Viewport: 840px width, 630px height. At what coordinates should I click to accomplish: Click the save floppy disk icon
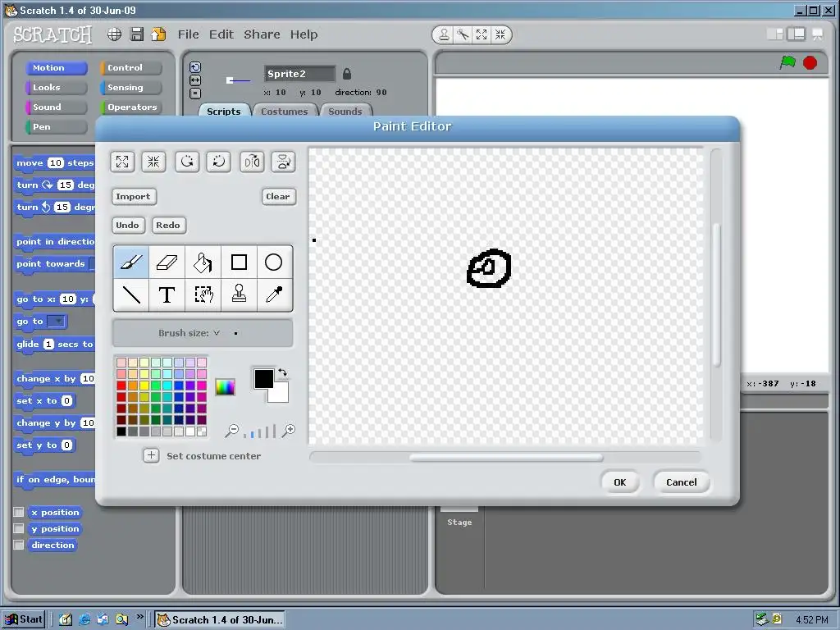[x=137, y=34]
